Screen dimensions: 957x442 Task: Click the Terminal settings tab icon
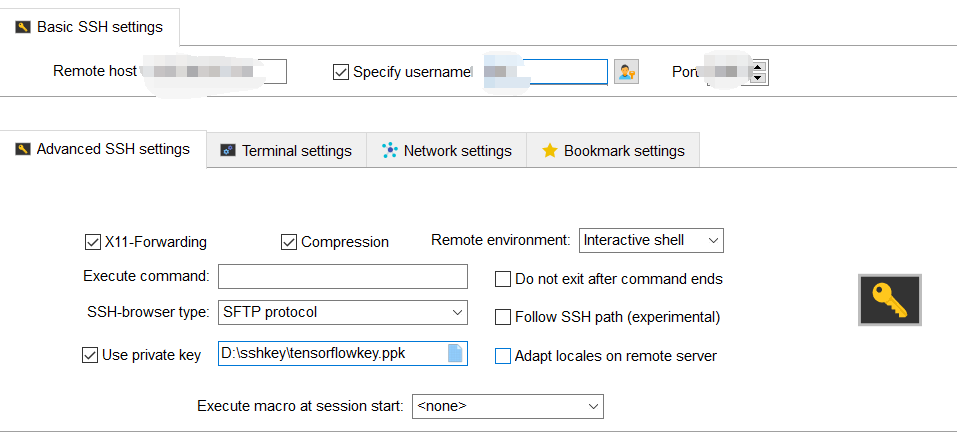228,150
